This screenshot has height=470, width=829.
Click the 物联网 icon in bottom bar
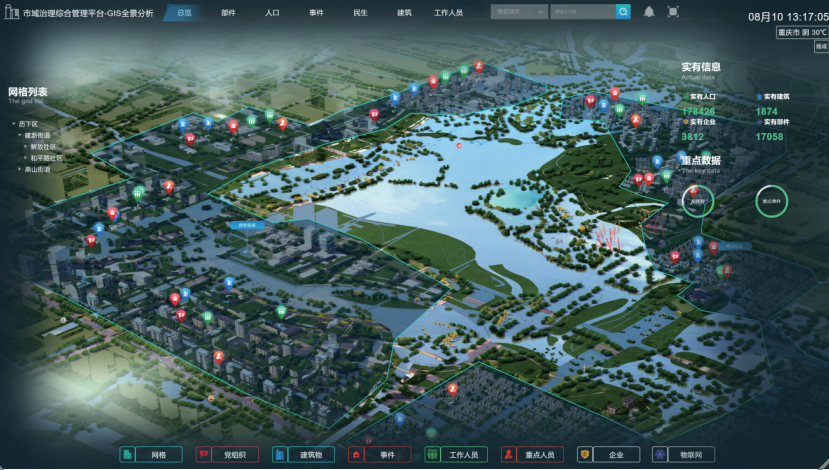click(660, 455)
